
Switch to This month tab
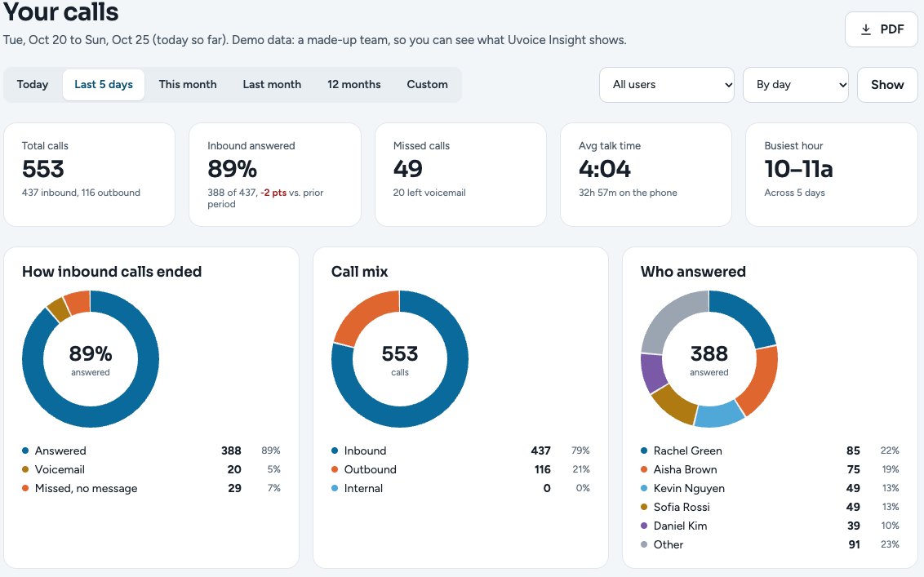pyautogui.click(x=188, y=84)
